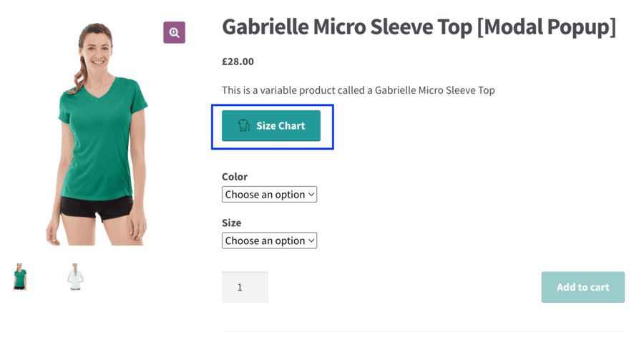
Task: Open the Color options dropdown
Action: click(270, 194)
